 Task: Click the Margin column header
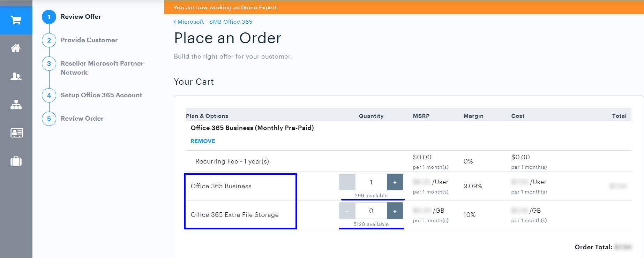473,116
